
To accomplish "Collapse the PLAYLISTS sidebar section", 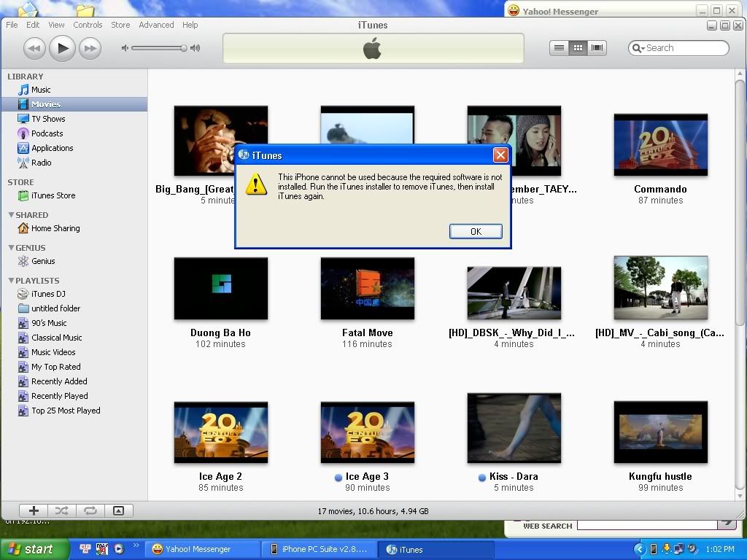I will point(11,281).
